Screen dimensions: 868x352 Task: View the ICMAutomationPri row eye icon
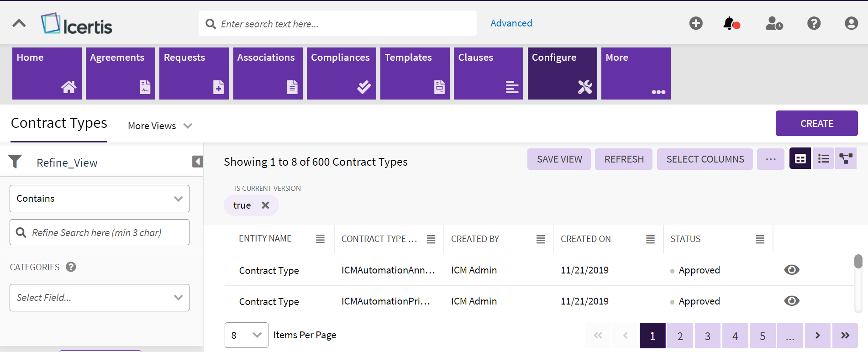pyautogui.click(x=791, y=301)
